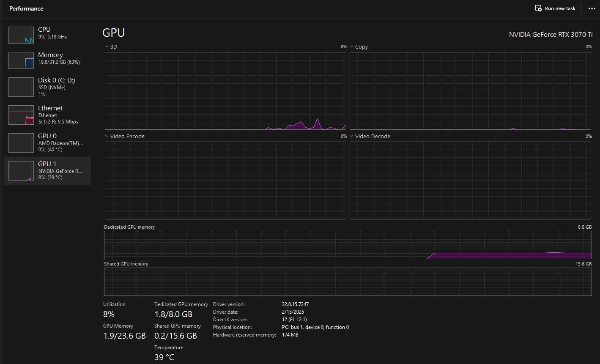Open the Ethernet performance entry label
This screenshot has width=600, height=364.
[50, 108]
